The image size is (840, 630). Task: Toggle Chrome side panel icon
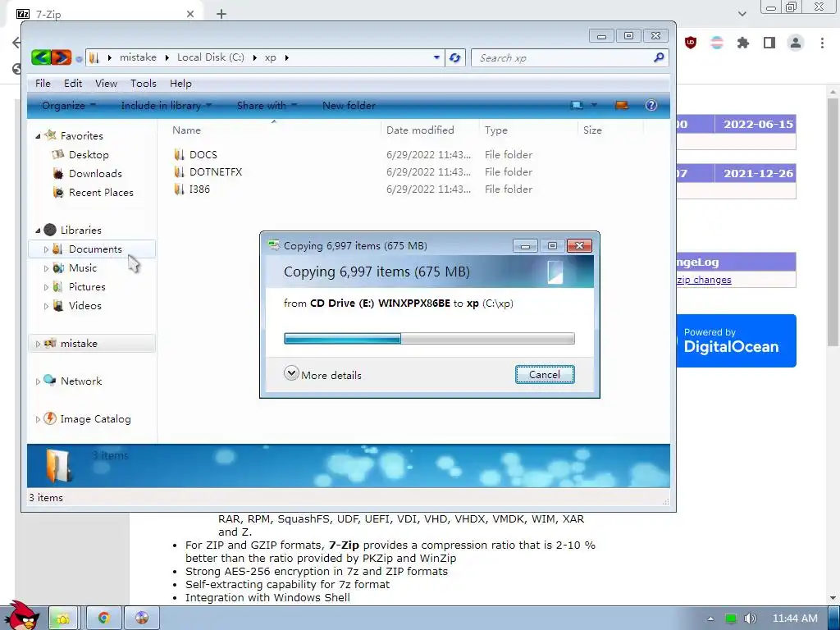click(769, 43)
